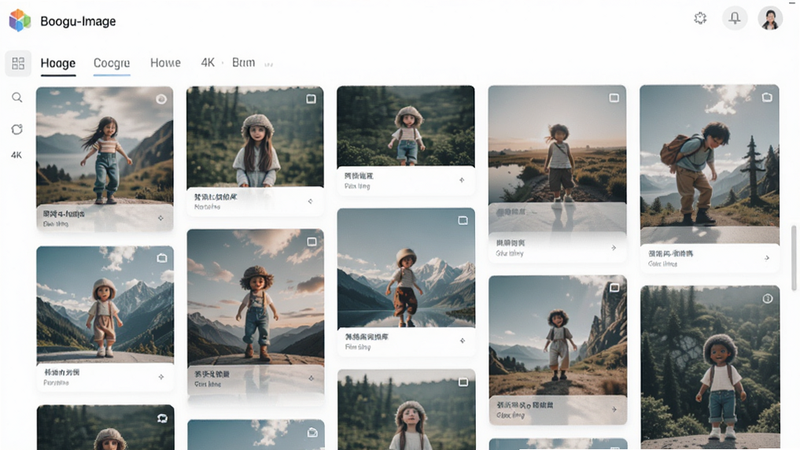
Task: Open the child on rocky trail image
Action: [558, 336]
